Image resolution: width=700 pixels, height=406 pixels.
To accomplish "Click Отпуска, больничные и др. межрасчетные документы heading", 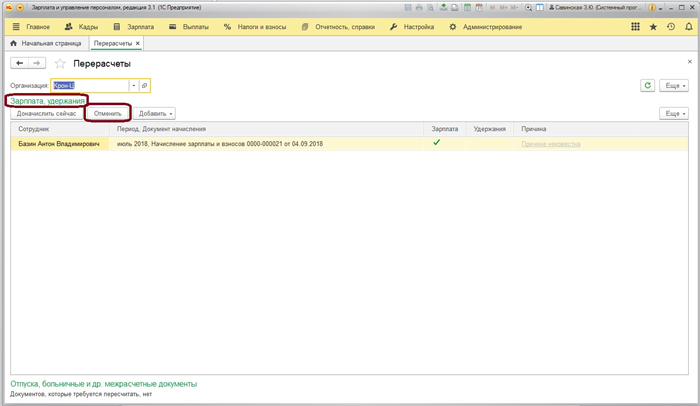I will [104, 384].
